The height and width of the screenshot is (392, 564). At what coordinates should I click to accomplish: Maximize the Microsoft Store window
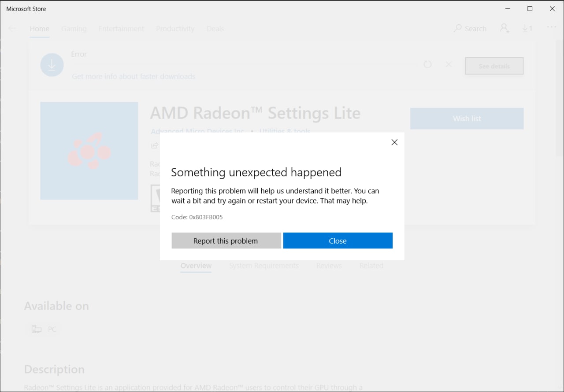[530, 8]
